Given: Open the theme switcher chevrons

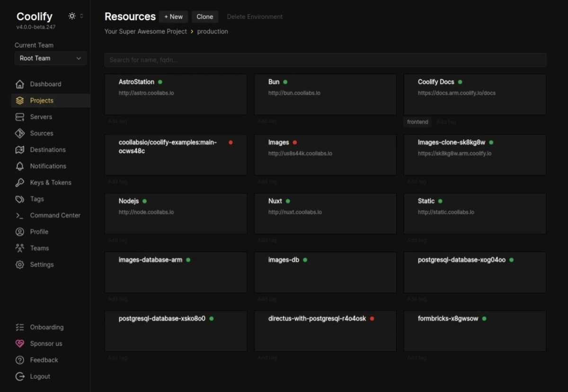Looking at the screenshot, I should (81, 16).
